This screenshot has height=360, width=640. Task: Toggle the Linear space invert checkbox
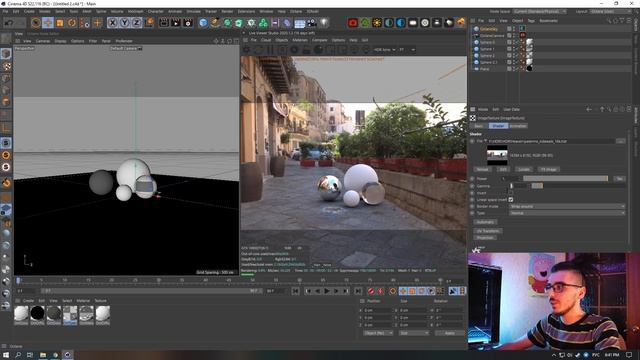click(x=511, y=200)
